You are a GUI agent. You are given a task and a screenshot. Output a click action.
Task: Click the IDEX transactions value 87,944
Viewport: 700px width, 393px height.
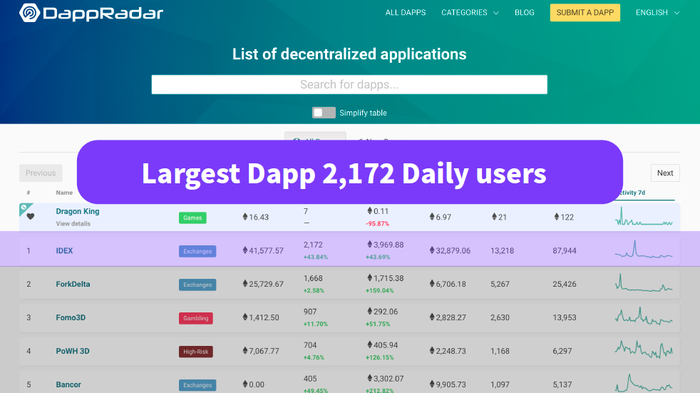[x=564, y=251]
